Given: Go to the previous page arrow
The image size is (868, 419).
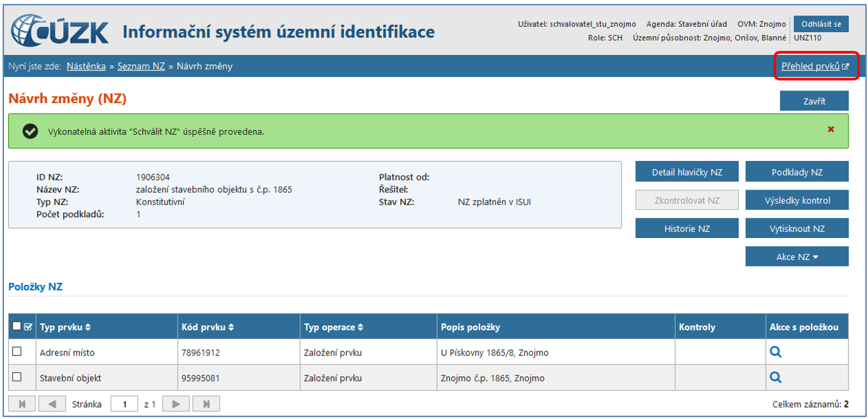Looking at the screenshot, I should pos(52,404).
